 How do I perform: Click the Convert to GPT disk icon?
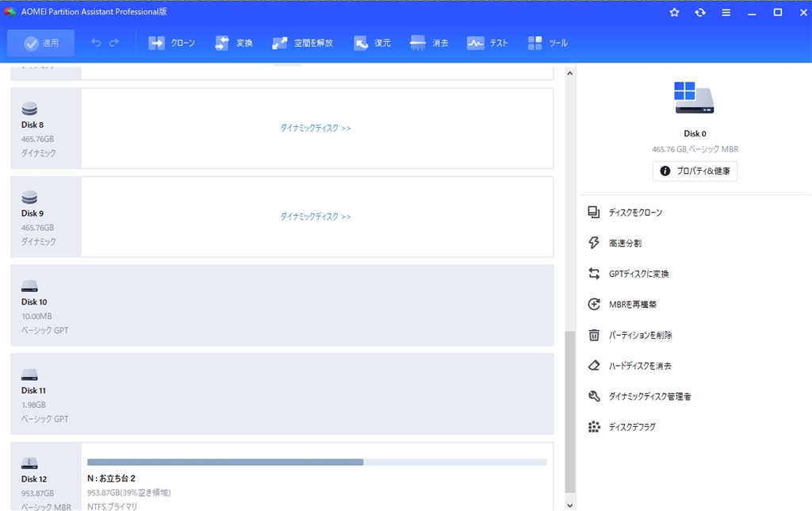coord(594,273)
